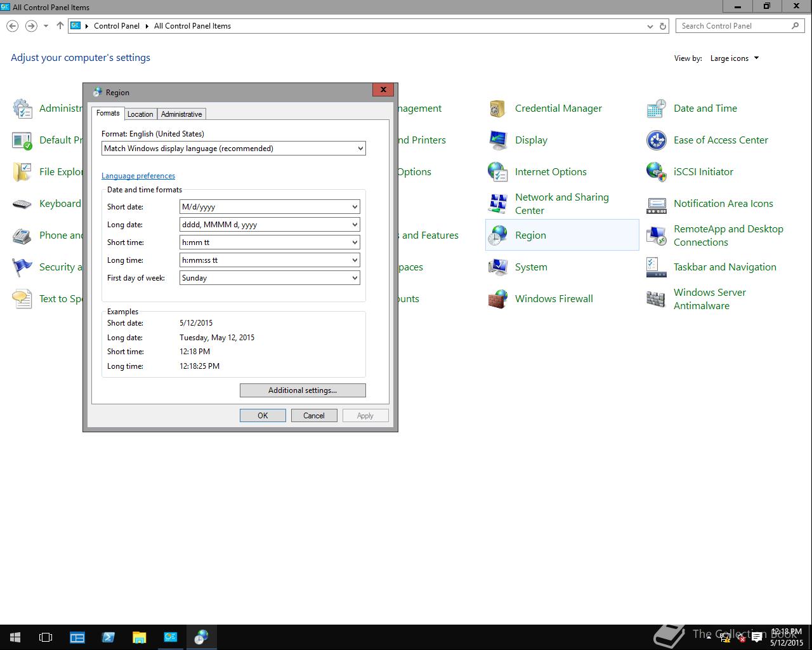Open the System icon
The image size is (812, 650).
(x=497, y=267)
